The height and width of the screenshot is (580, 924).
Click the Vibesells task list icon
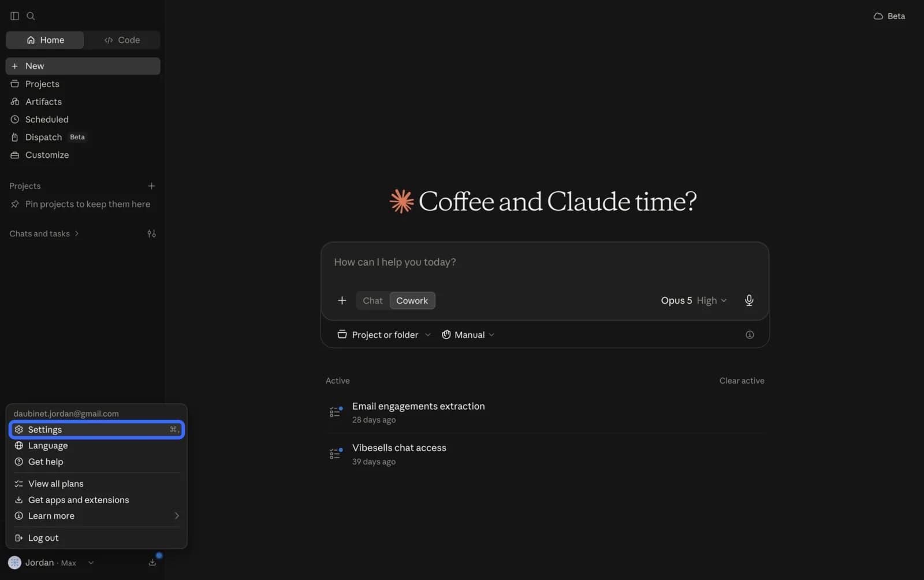pos(336,453)
